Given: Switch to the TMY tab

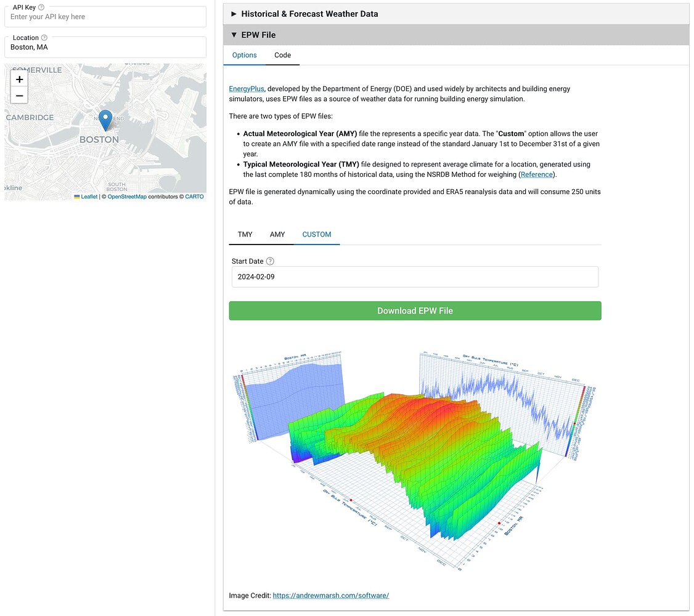Looking at the screenshot, I should (245, 234).
